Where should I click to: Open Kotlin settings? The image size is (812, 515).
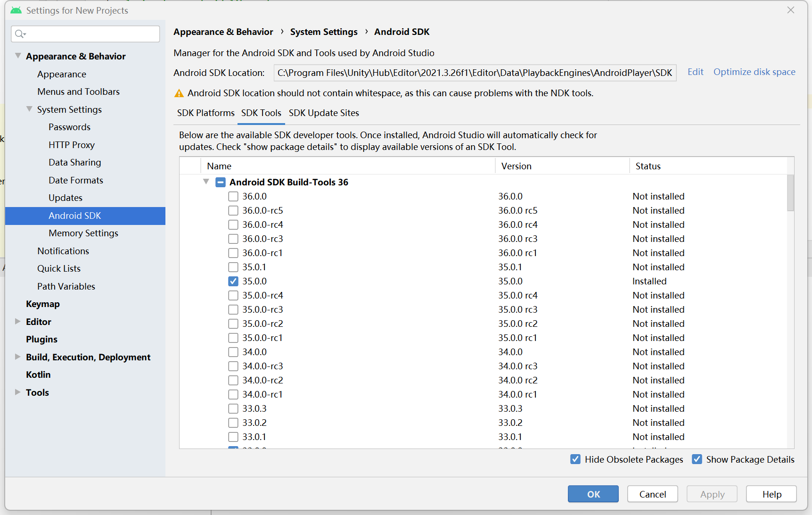pos(38,374)
